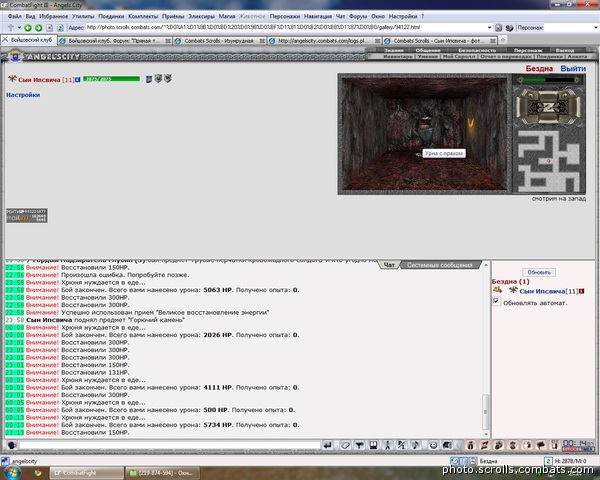The height and width of the screenshot is (480, 600).
Task: Click the Выйти link
Action: point(573,69)
